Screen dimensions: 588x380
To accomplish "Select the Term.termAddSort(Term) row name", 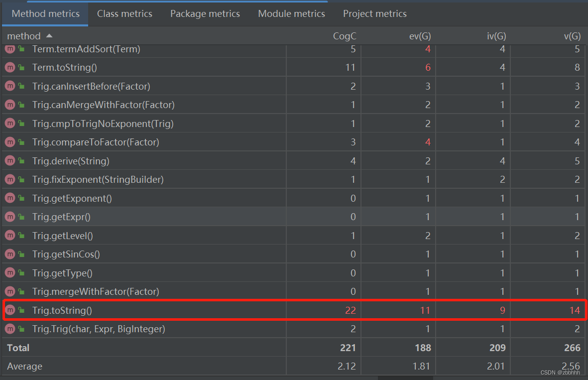I will [x=86, y=49].
